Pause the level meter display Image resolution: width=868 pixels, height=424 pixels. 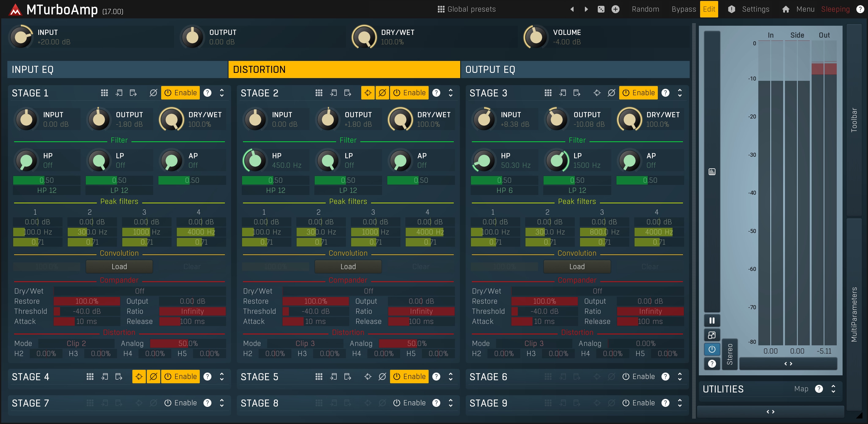point(712,320)
